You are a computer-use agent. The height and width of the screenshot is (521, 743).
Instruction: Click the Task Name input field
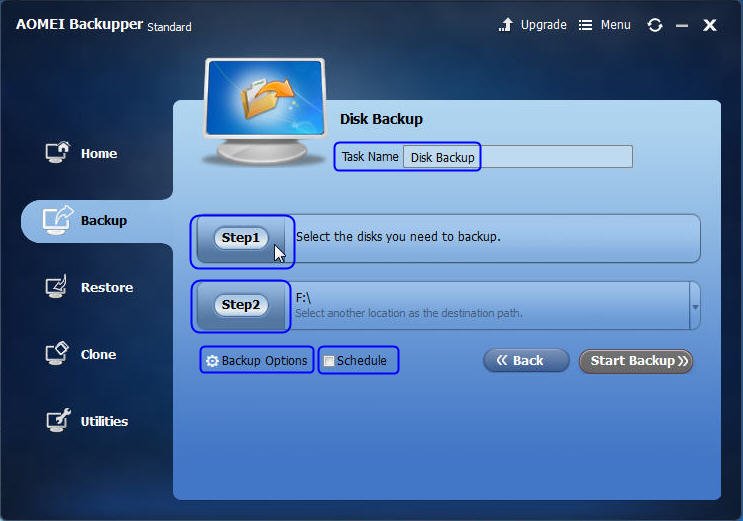click(x=517, y=157)
